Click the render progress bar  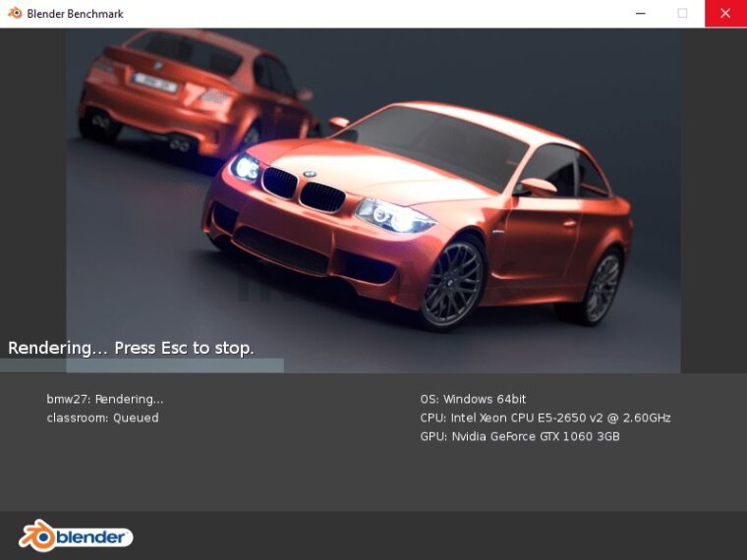coord(142,365)
